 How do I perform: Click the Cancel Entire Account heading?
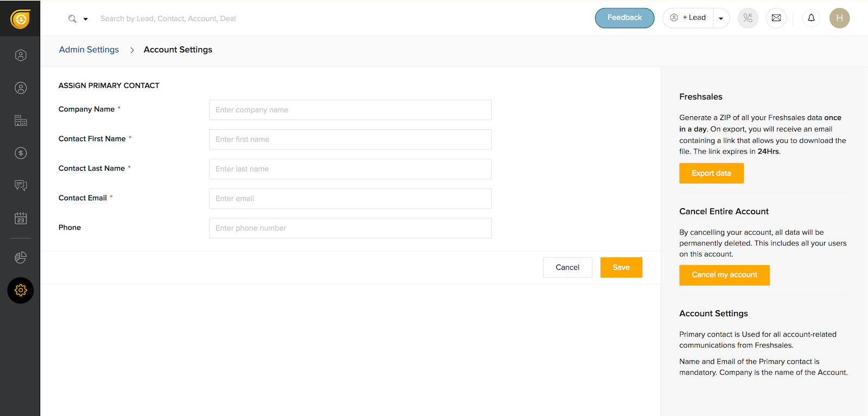point(724,211)
